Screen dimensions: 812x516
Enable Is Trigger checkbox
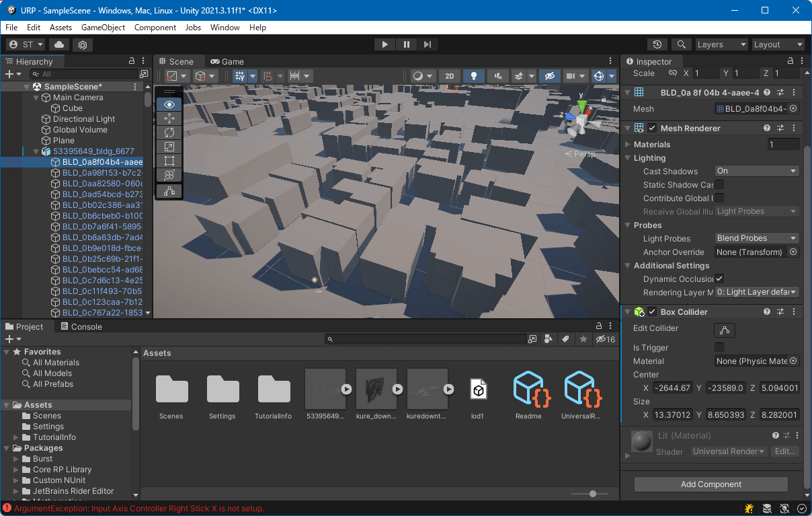point(719,347)
